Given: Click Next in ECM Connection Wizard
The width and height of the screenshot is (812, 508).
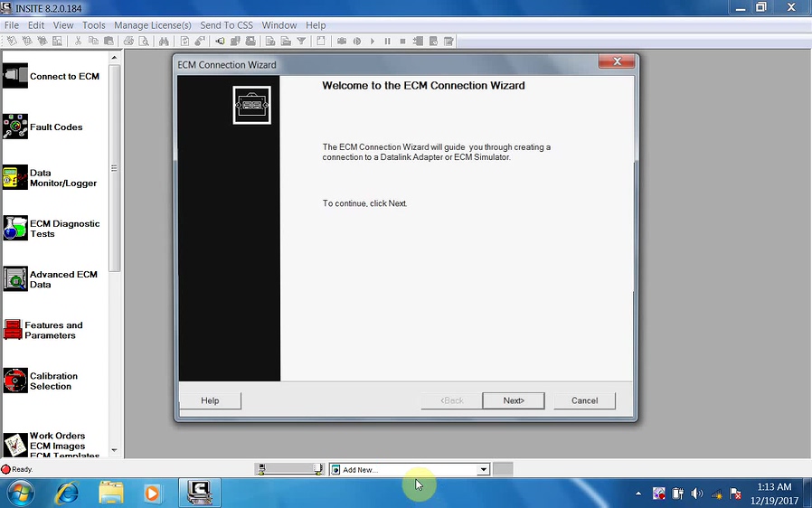Looking at the screenshot, I should tap(514, 400).
